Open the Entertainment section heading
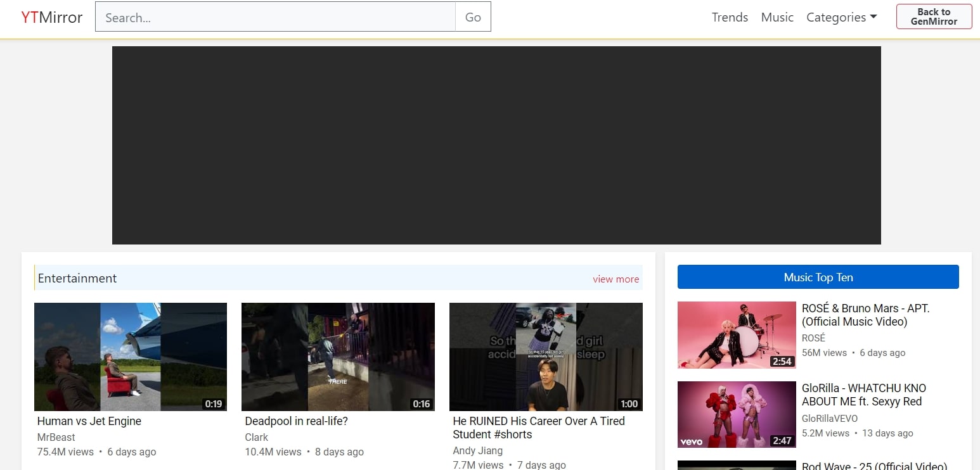The width and height of the screenshot is (980, 470). pyautogui.click(x=77, y=278)
